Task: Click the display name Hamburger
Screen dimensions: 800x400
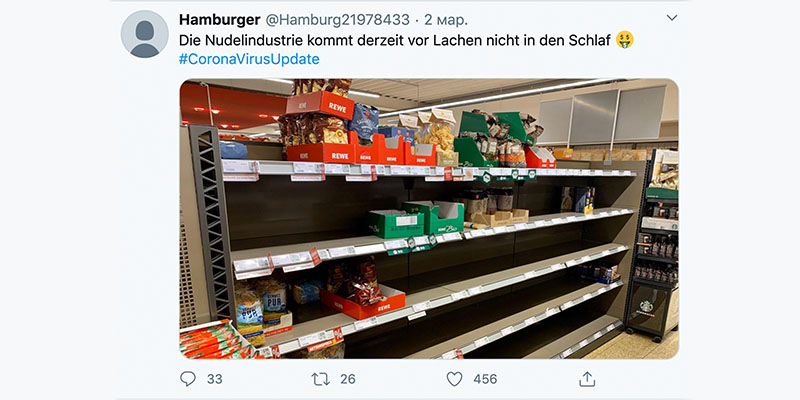Action: [220, 20]
